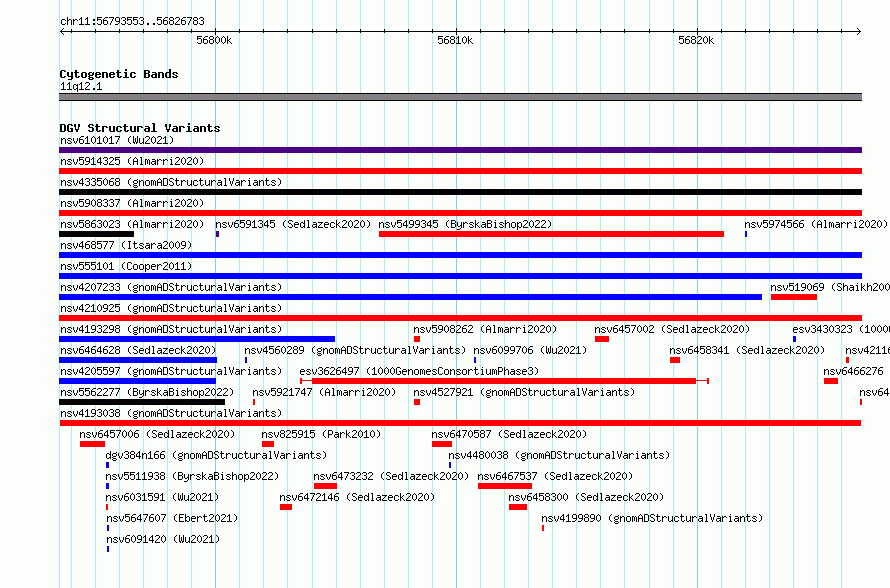
Task: Open dgv384n166 (gnomADStructuralVariants) label
Action: coord(216,455)
